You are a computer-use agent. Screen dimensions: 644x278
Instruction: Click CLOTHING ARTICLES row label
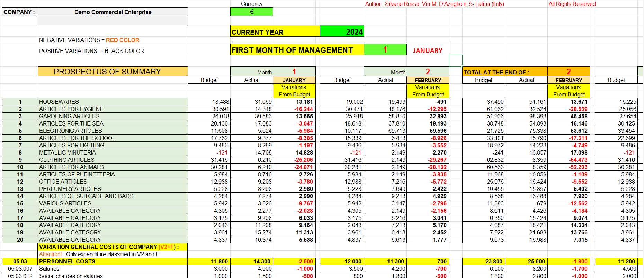click(113, 160)
